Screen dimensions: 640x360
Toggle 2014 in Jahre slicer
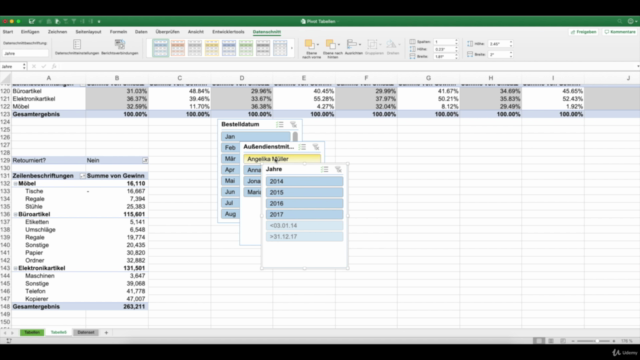pos(304,181)
